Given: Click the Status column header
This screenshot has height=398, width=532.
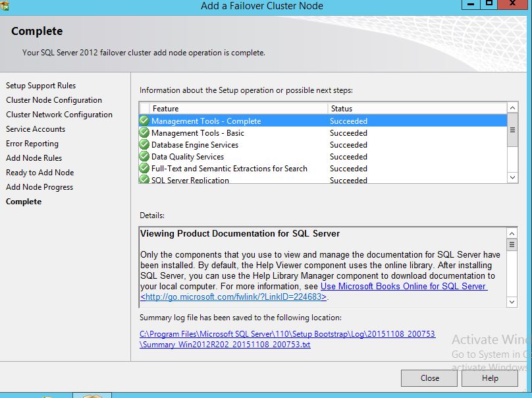Looking at the screenshot, I should 417,108.
